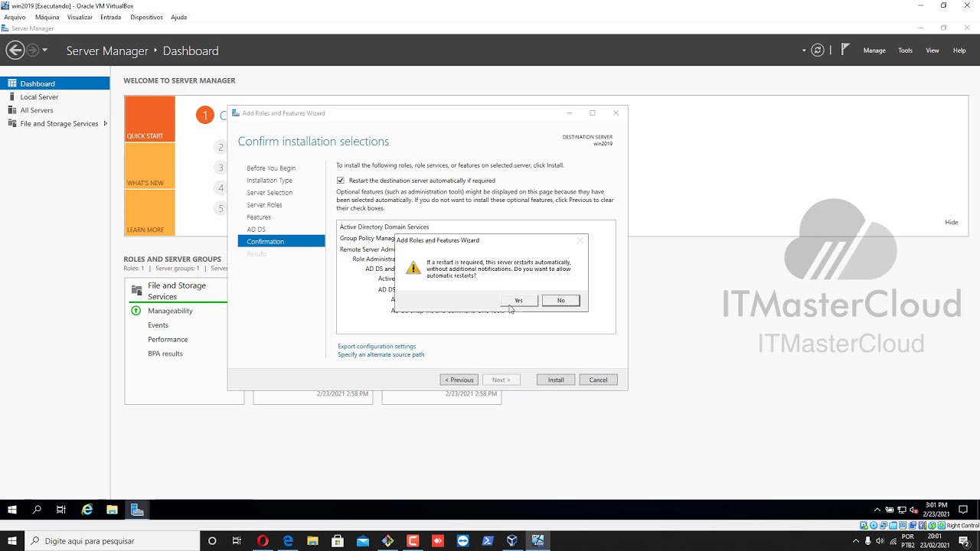
Task: Click Server Manager icon in guest taskbar
Action: pyautogui.click(x=137, y=510)
